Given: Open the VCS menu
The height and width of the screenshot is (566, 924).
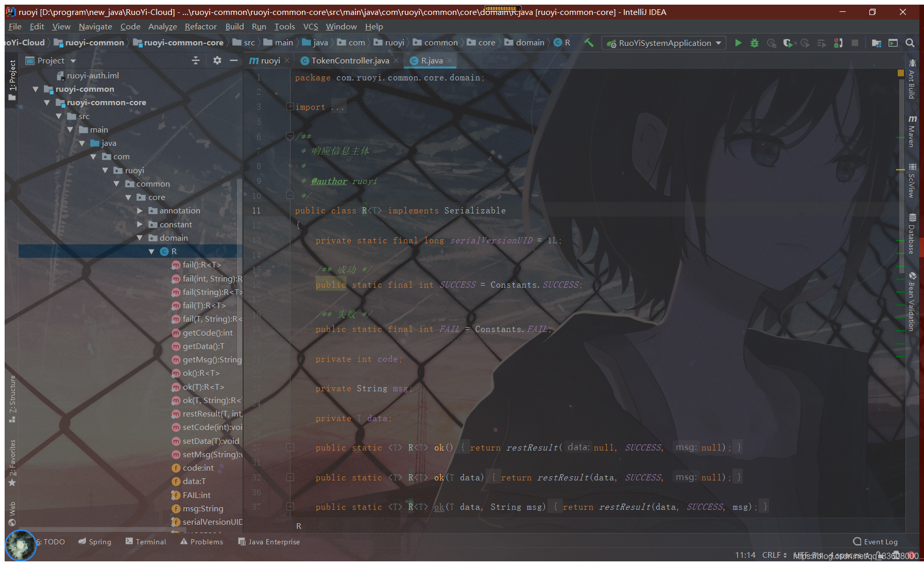Looking at the screenshot, I should coord(311,26).
